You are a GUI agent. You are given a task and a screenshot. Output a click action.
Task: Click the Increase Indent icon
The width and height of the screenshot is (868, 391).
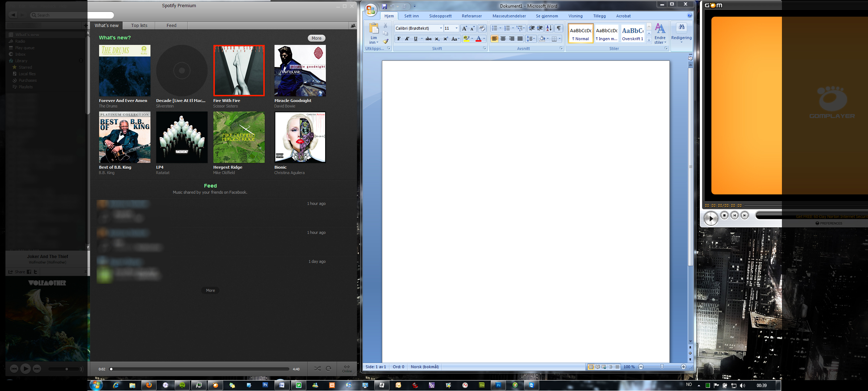[x=540, y=28]
